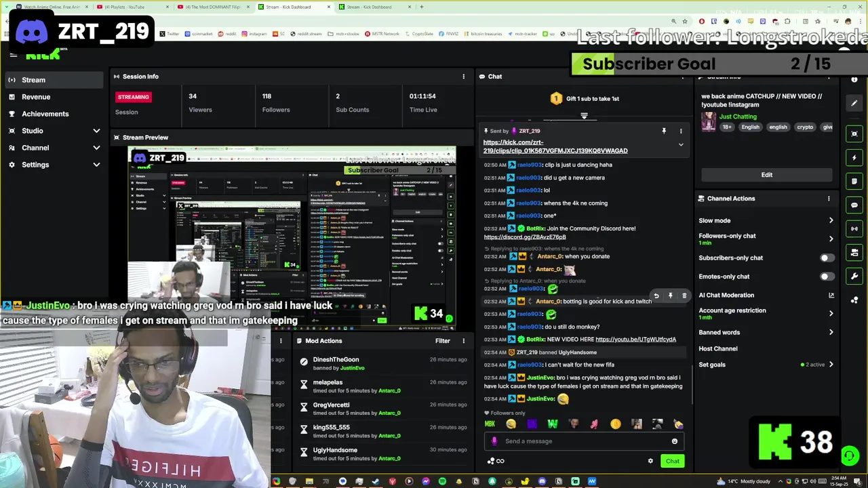Click the pencil edit widget icon

(x=854, y=103)
